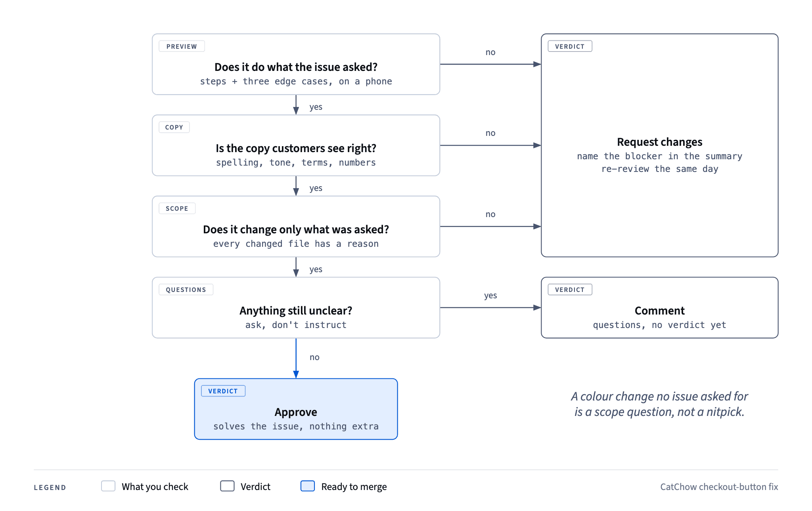Click the 'What you check' legend label
Screen dimensions: 812x511
click(155, 487)
